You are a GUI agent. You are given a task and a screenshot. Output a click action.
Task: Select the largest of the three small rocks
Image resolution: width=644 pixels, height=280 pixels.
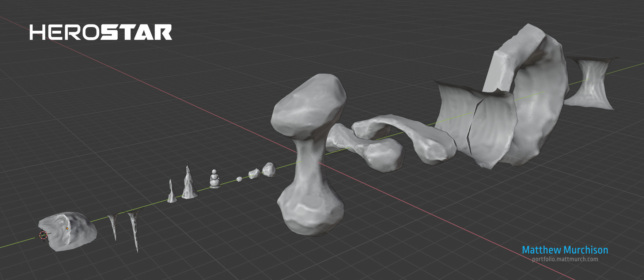269,170
